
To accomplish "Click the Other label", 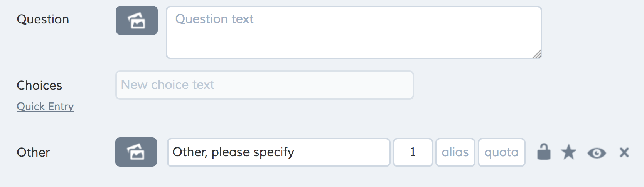I will [x=33, y=152].
